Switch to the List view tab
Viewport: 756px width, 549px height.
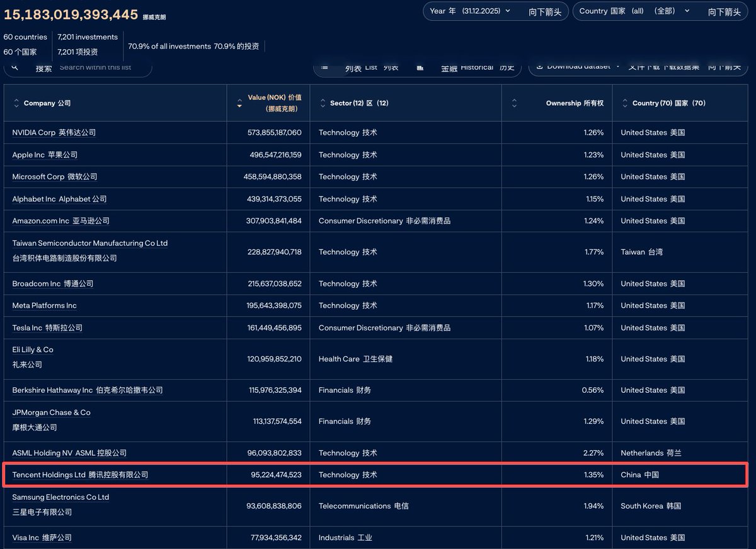point(360,67)
